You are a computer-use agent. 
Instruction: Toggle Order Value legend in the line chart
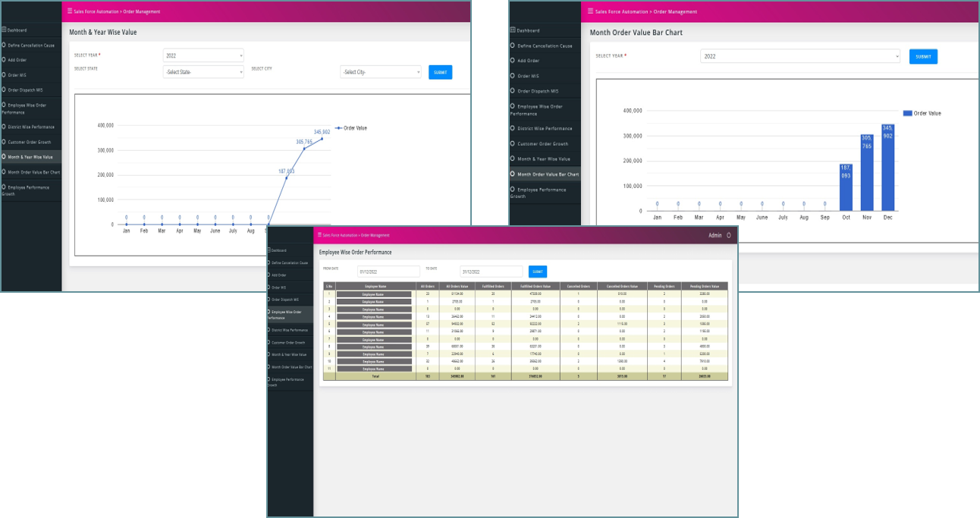(x=350, y=128)
